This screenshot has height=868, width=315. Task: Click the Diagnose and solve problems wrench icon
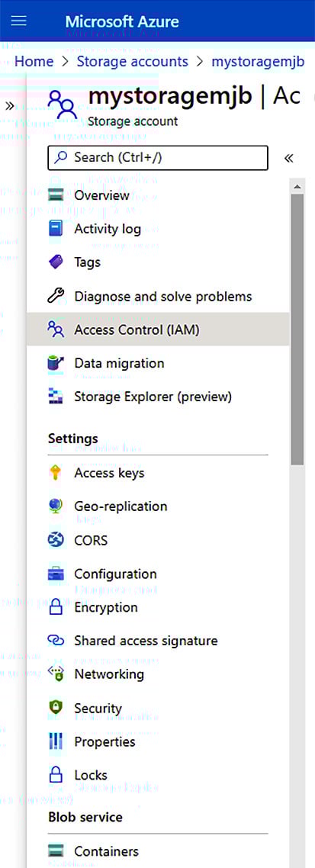click(x=56, y=296)
